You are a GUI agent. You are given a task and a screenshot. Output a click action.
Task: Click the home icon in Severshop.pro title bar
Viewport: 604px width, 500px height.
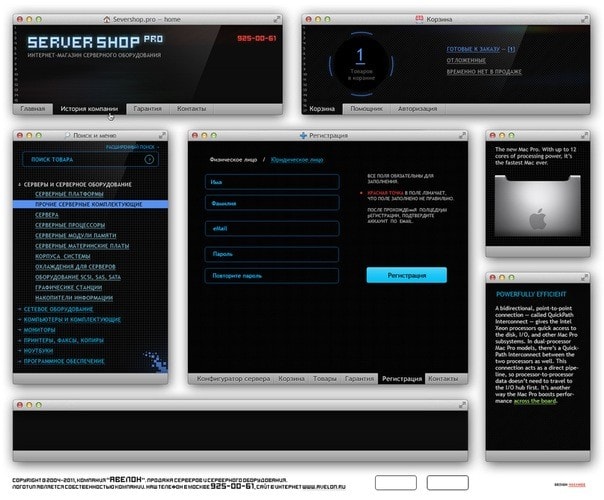[x=107, y=19]
